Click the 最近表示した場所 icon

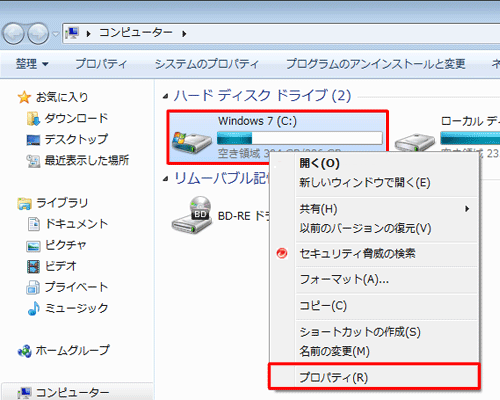[33, 161]
